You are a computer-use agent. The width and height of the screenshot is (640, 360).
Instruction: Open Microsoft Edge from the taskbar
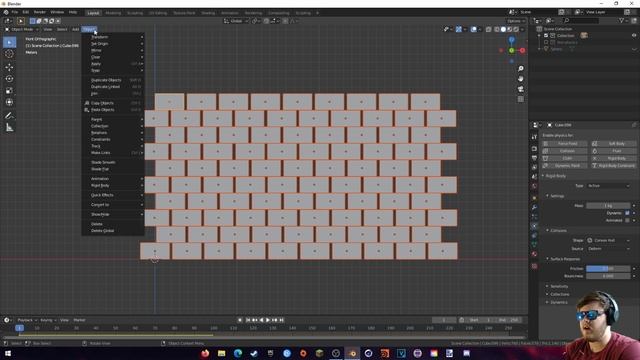(x=238, y=353)
